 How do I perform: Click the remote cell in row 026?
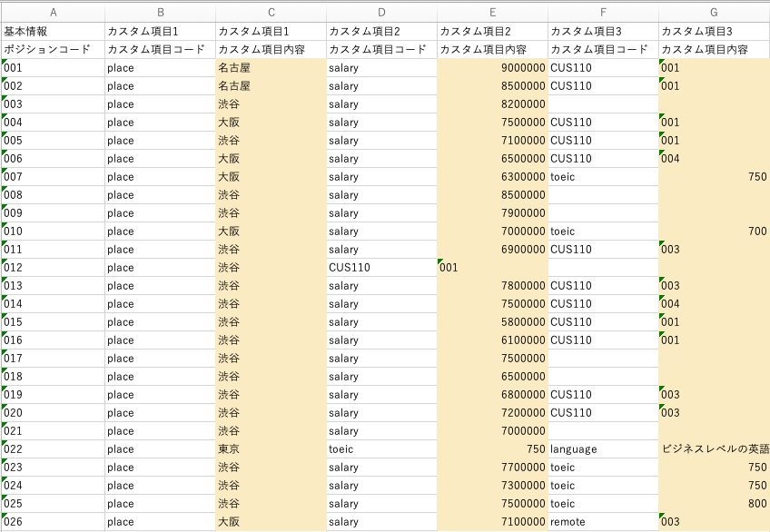click(x=603, y=522)
